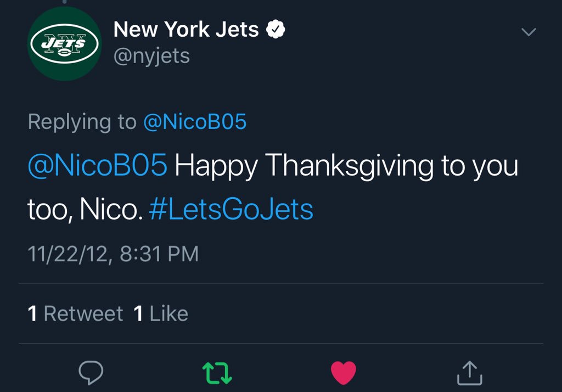
Task: Open @NicoB05 in the Replying to line
Action: pyautogui.click(x=194, y=122)
